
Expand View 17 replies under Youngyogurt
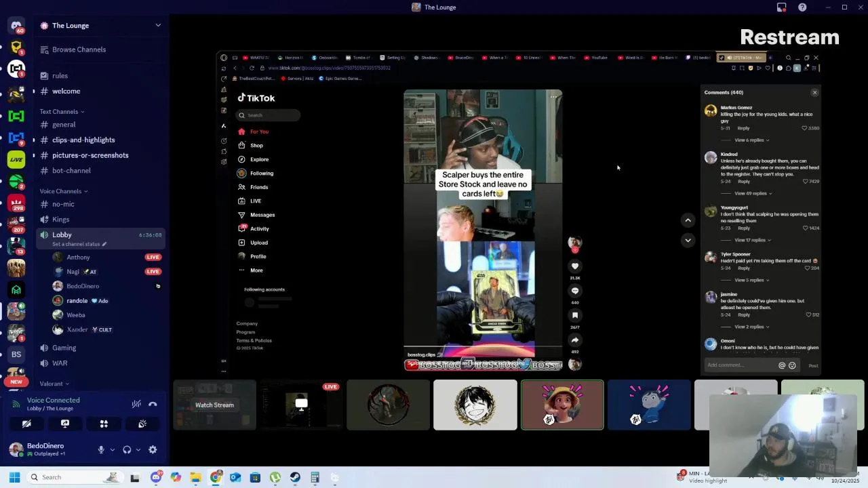tap(752, 240)
